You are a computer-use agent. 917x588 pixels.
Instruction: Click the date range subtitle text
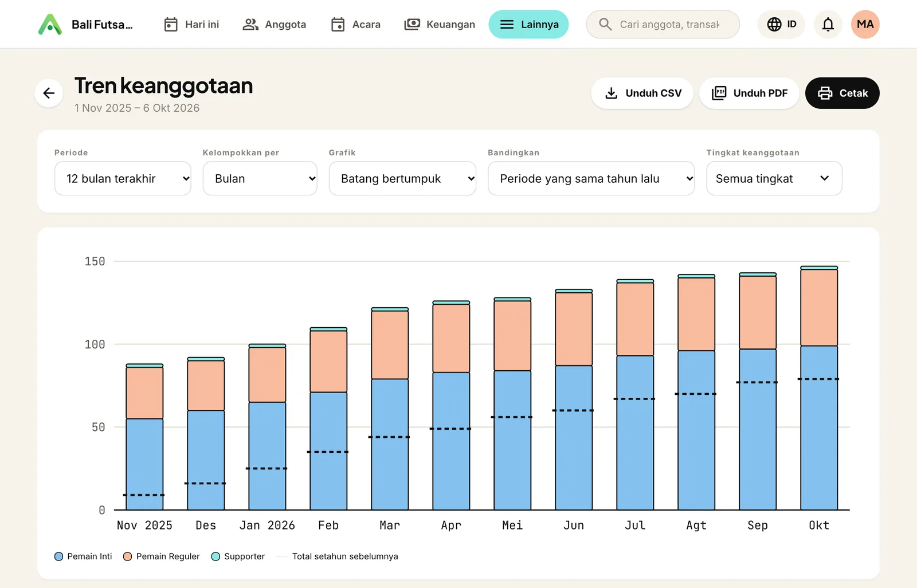pyautogui.click(x=137, y=108)
